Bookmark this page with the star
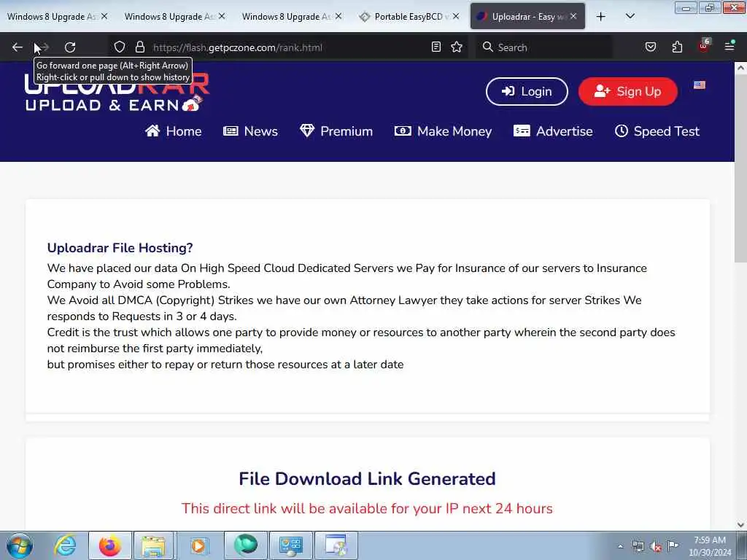Viewport: 747px width, 560px height. (x=457, y=47)
